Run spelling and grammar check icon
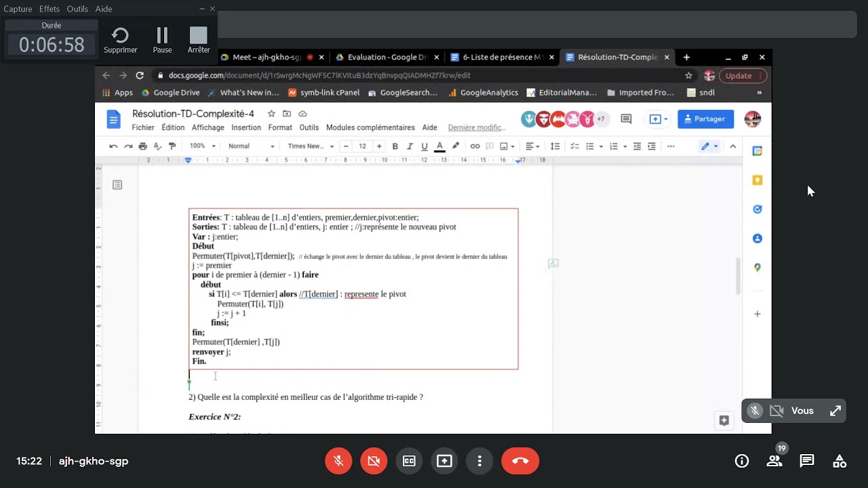Viewport: 868px width, 488px height. pos(157,146)
